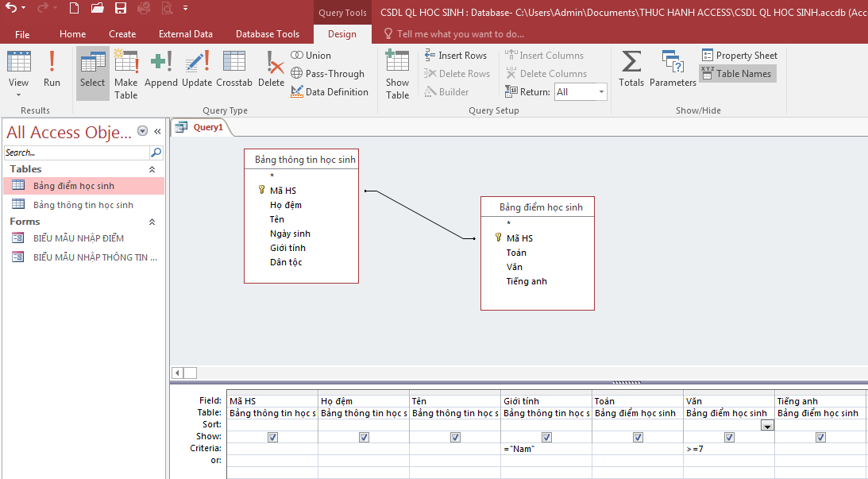Uncheck Show box for Giới tính column

(x=546, y=437)
